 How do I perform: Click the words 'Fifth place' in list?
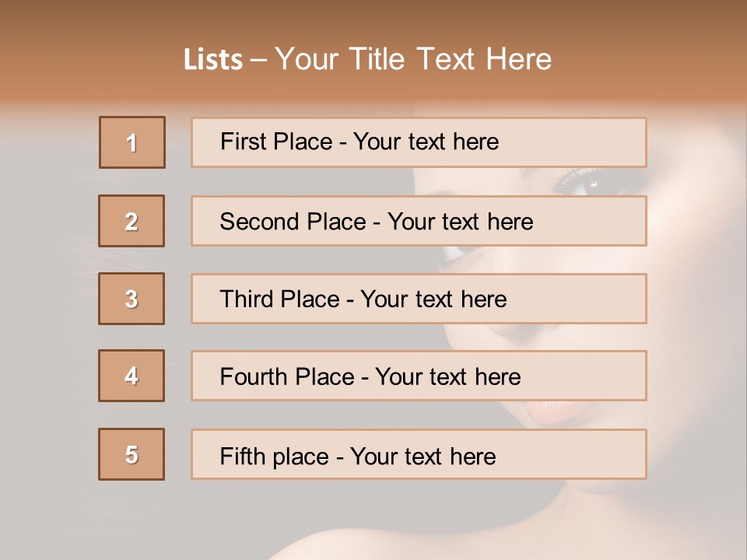coord(275,457)
